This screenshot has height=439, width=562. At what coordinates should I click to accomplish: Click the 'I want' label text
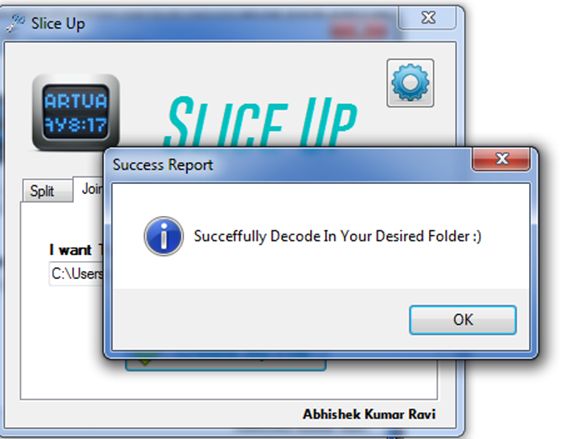(x=71, y=250)
